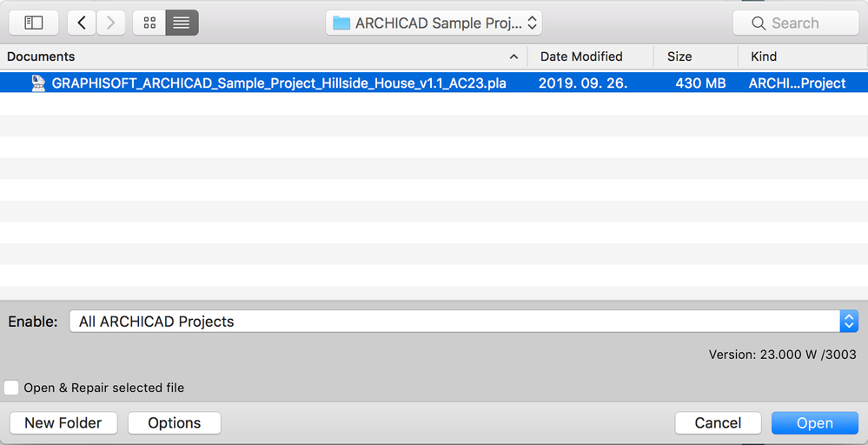Sort by Size column header
This screenshot has height=445, width=868.
pos(679,56)
